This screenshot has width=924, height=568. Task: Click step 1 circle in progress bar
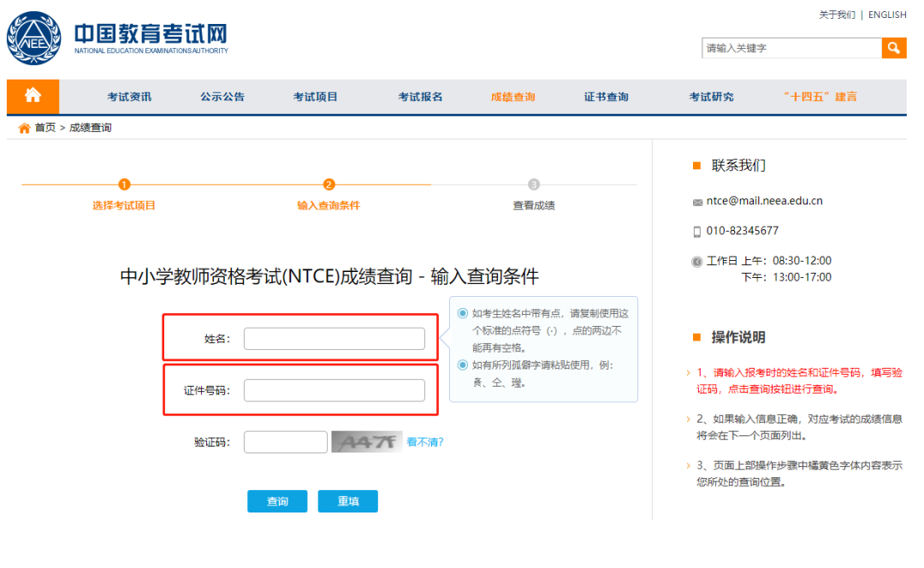124,185
